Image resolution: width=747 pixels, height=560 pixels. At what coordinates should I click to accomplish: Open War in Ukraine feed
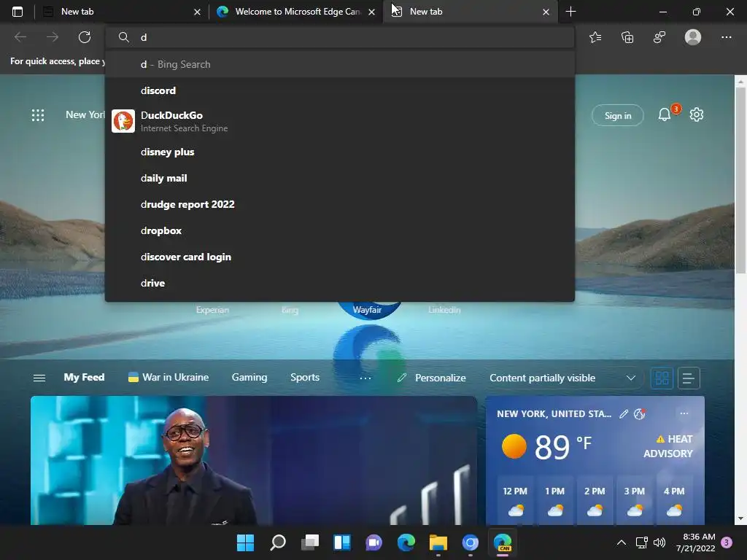(x=169, y=377)
